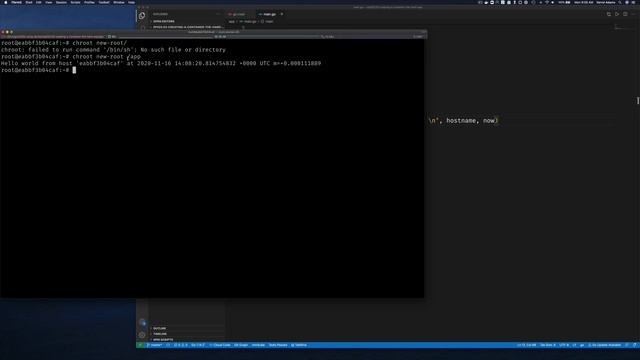Image resolution: width=640 pixels, height=360 pixels.
Task: Click the green remote indicator in status bar
Action: point(140,345)
